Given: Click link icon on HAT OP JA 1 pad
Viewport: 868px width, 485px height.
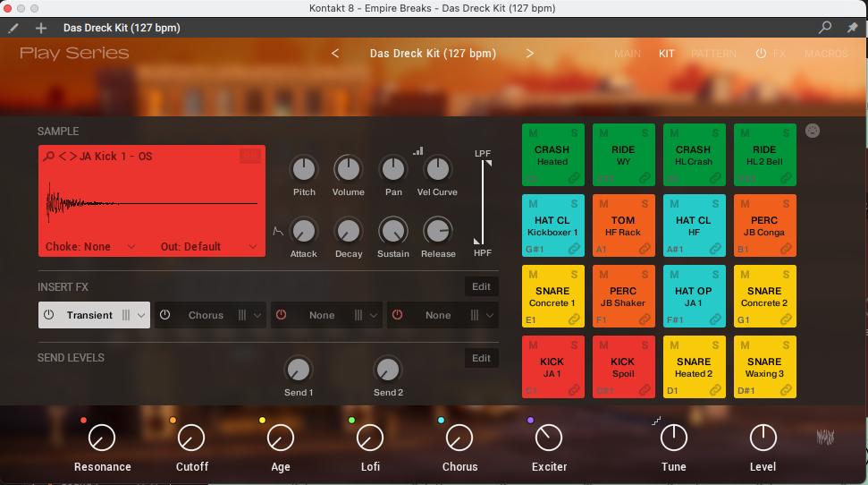Looking at the screenshot, I should 715,319.
